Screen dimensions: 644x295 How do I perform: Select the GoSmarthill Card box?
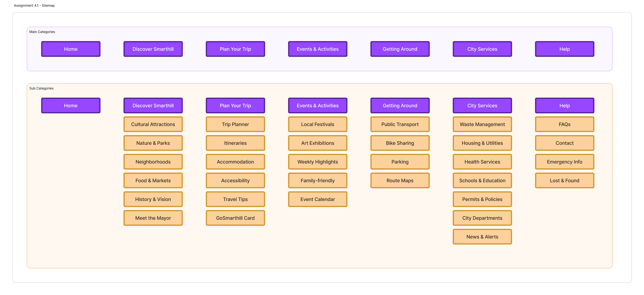click(x=235, y=218)
